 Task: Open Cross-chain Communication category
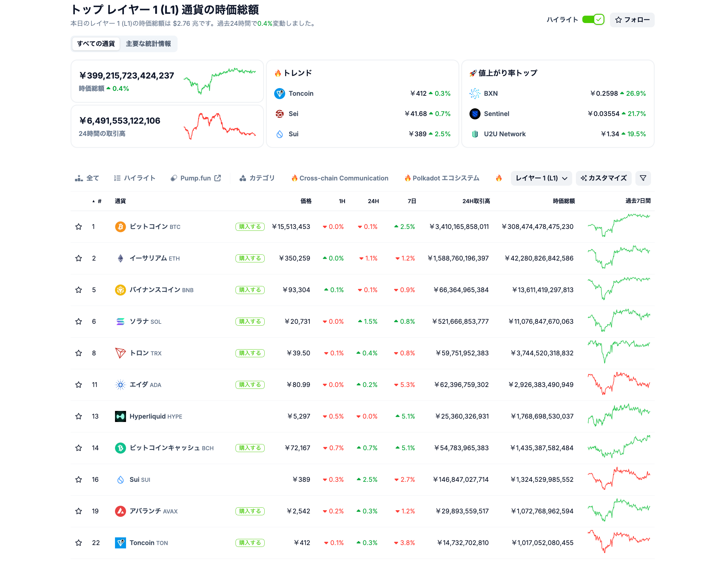click(340, 178)
